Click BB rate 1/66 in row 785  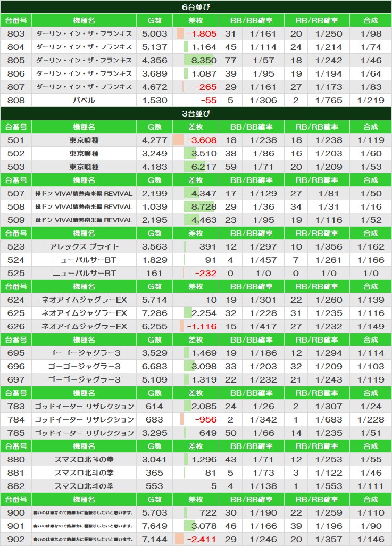pyautogui.click(x=263, y=433)
